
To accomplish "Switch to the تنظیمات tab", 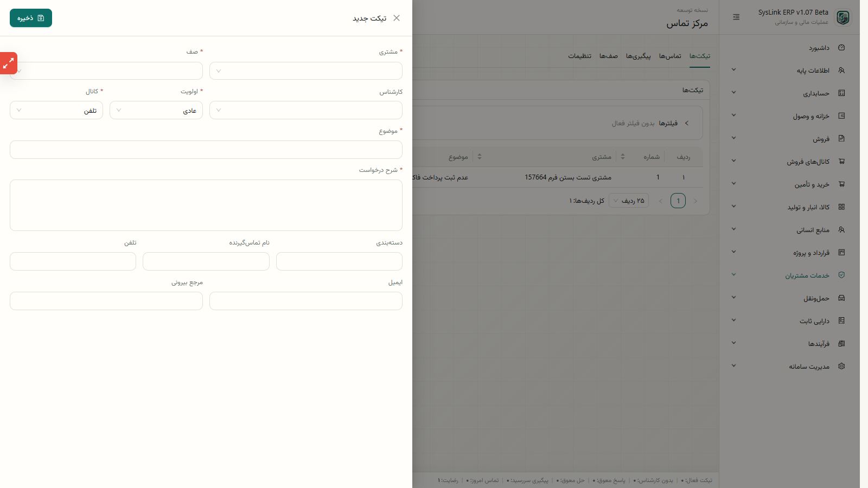I will pos(580,56).
